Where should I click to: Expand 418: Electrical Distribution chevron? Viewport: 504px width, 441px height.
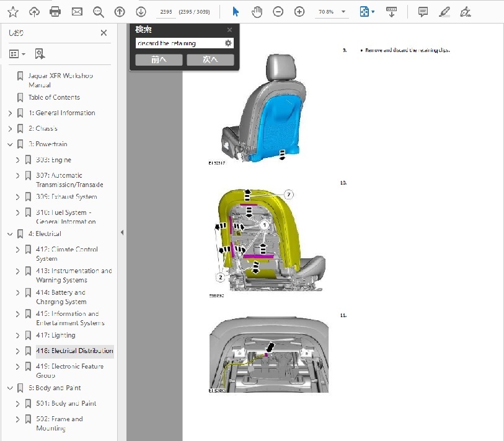[18, 351]
